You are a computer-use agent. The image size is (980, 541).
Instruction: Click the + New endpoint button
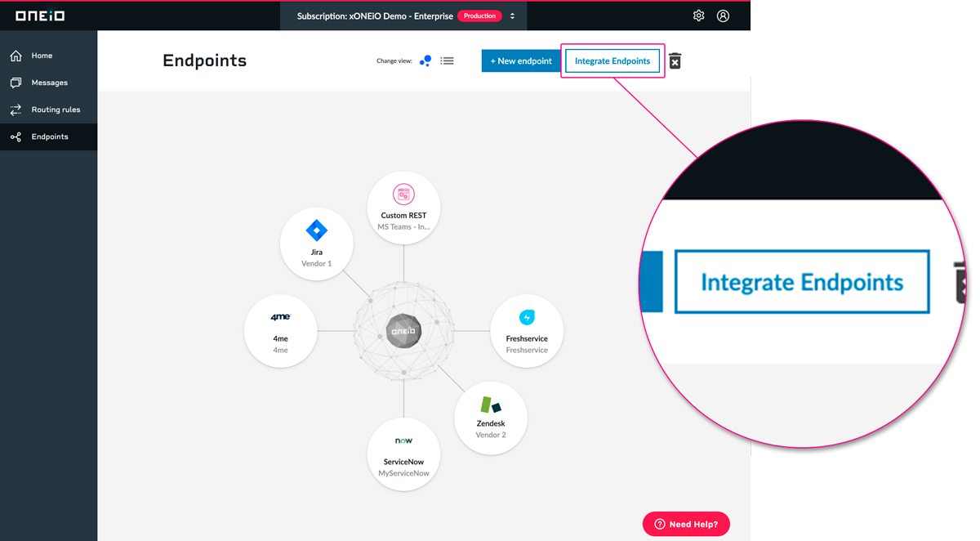[x=520, y=60]
